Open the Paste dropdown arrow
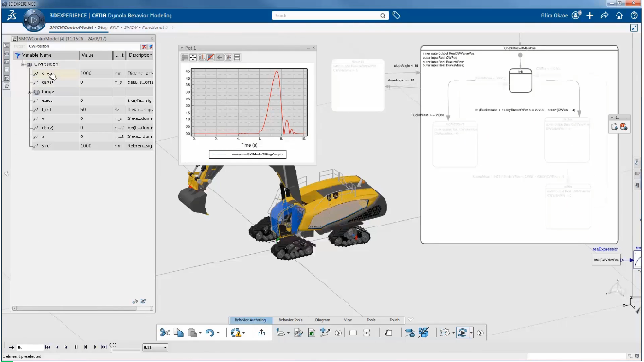 pos(200,333)
